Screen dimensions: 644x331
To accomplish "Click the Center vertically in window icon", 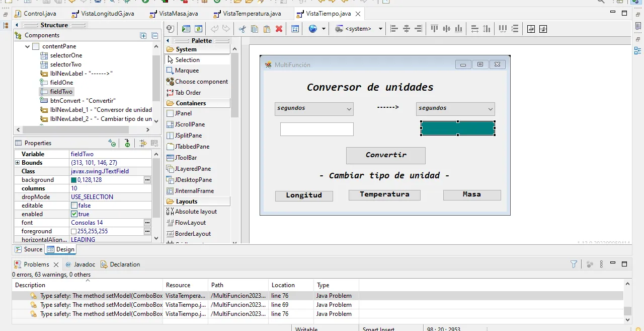I will pos(543,29).
